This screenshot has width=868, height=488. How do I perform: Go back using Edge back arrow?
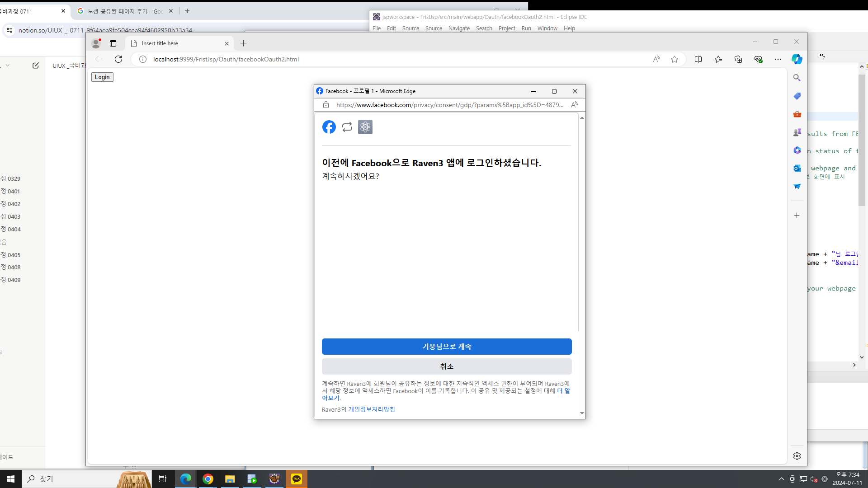point(99,59)
